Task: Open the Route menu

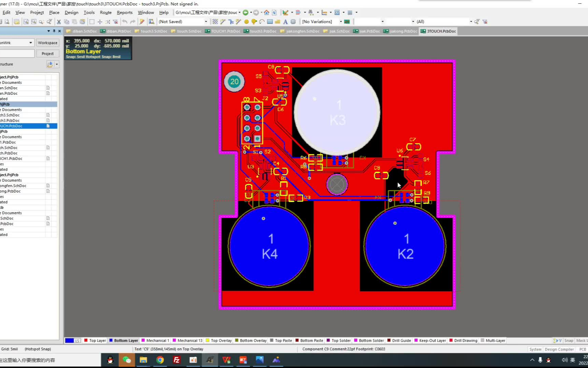Action: [x=106, y=12]
